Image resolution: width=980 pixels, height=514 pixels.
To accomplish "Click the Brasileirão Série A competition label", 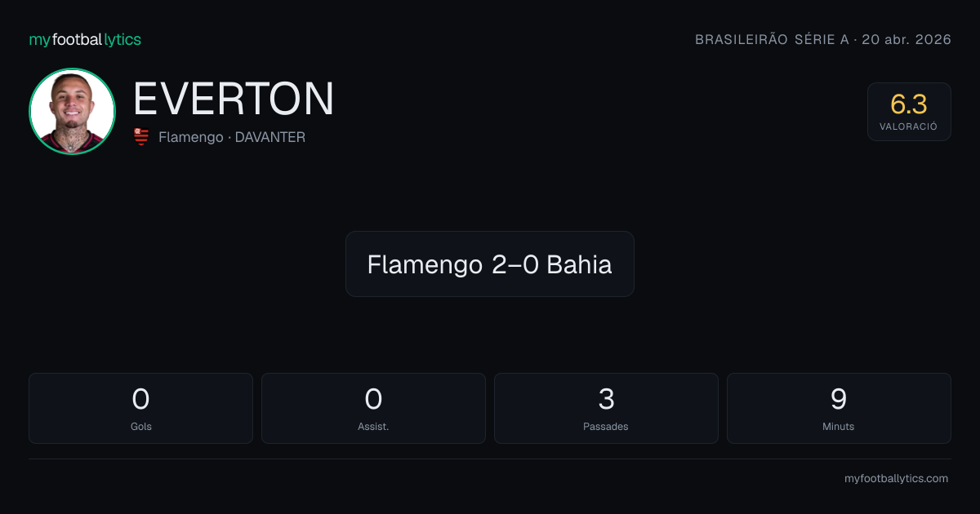I will pos(772,39).
